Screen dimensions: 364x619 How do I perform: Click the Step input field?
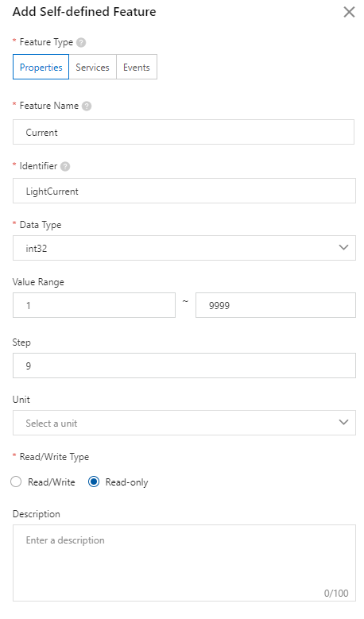(184, 366)
